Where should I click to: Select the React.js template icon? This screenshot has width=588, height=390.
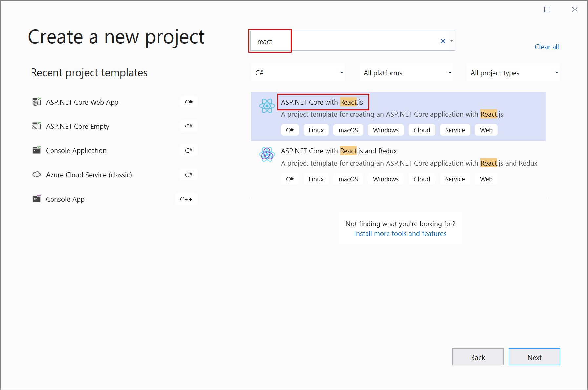[x=266, y=106]
